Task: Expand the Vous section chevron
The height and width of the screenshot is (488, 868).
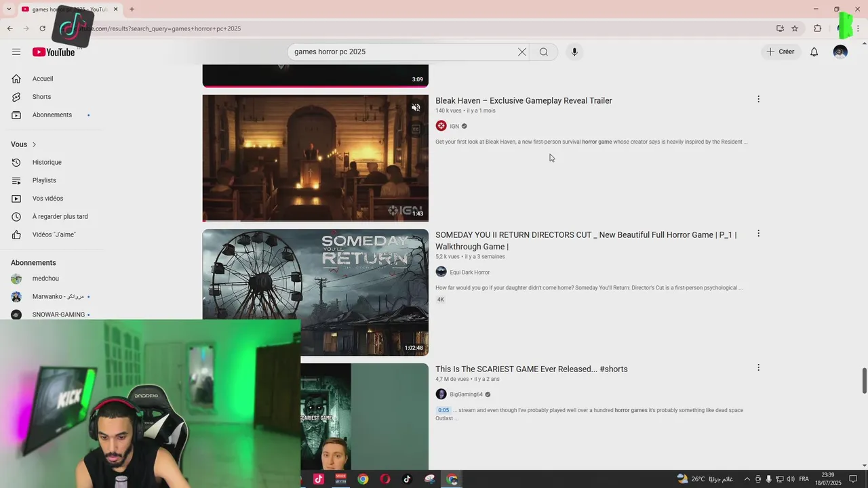Action: 34,144
